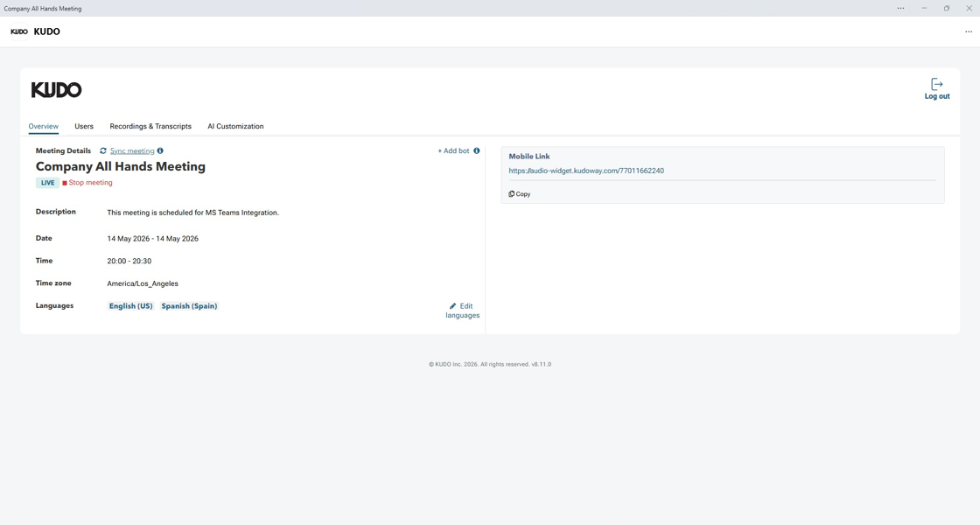The image size is (980, 525).
Task: Click the + Add bot button
Action: (x=453, y=150)
